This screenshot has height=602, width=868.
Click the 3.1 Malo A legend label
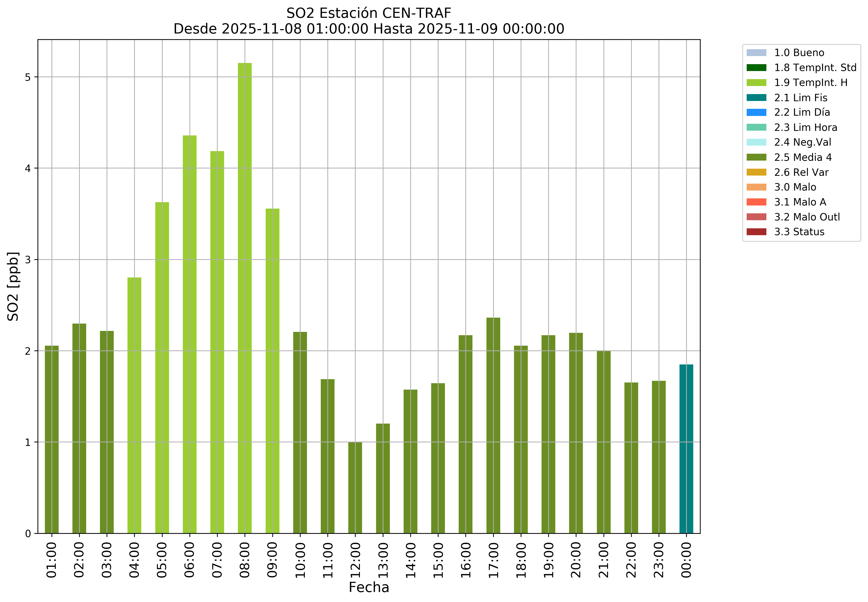[800, 202]
